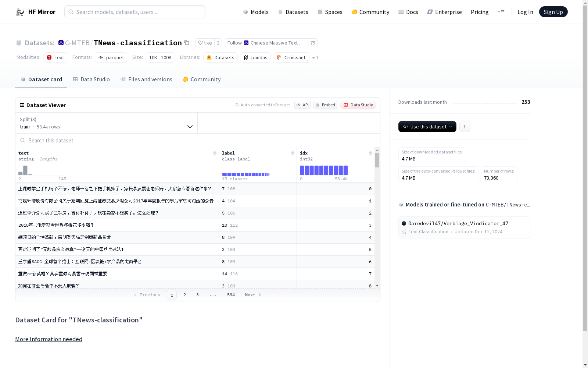Open Spaces in the top navigation
588x368 pixels.
330,12
